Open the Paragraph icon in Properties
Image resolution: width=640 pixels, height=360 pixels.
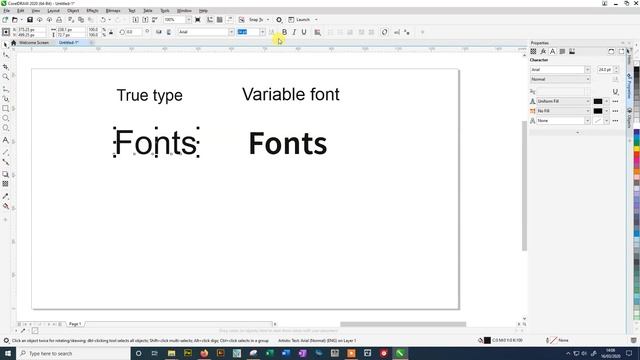click(562, 51)
